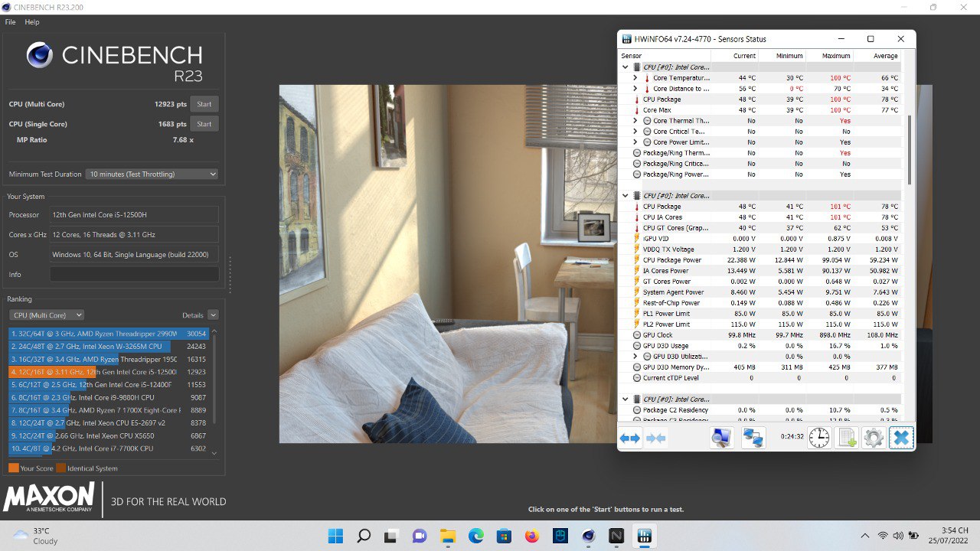Click Cinebench Info text field
Image resolution: width=980 pixels, height=551 pixels.
(135, 274)
